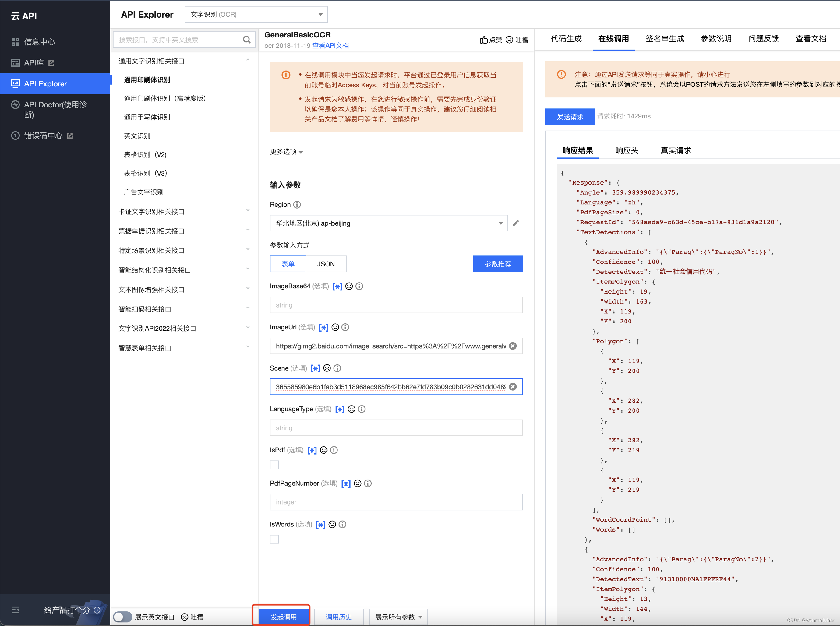Click the pencil edit icon beside Region
Image resolution: width=840 pixels, height=626 pixels.
516,223
